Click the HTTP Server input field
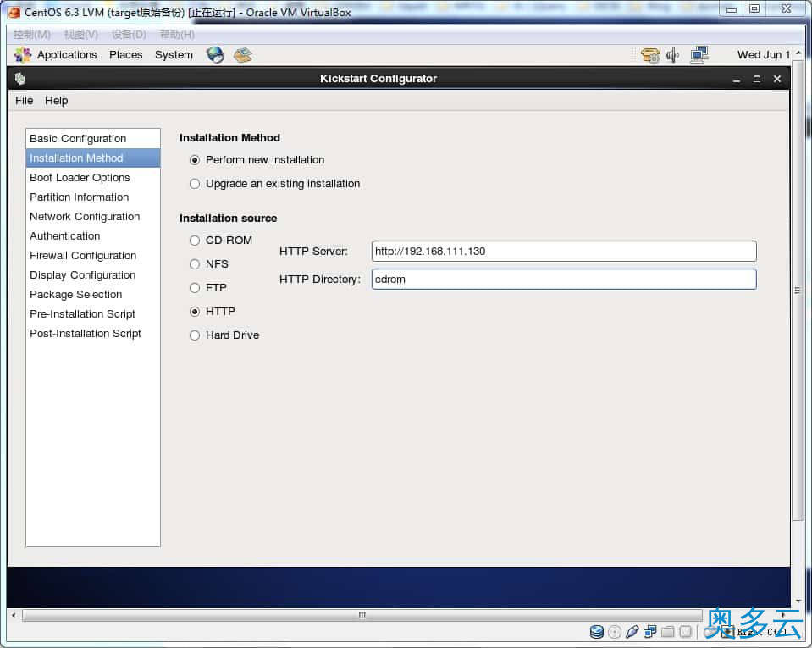 (564, 252)
